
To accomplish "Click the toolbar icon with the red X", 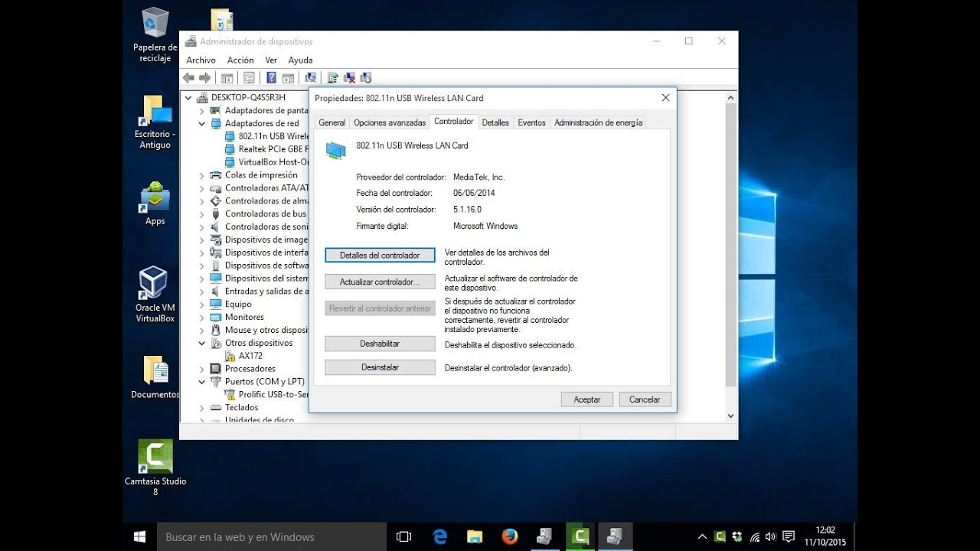I will click(350, 78).
